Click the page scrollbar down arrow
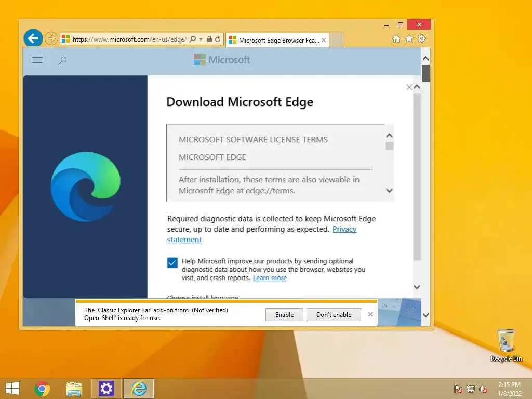 pyautogui.click(x=426, y=315)
